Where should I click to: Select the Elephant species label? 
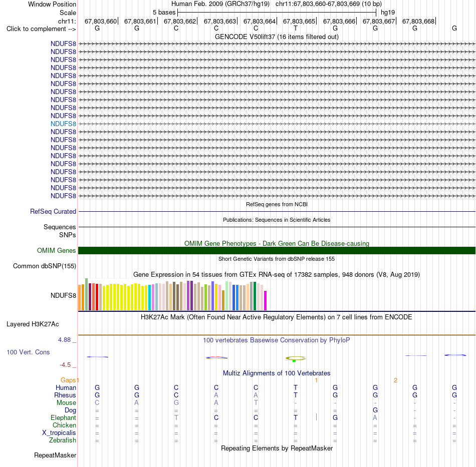[x=63, y=418]
